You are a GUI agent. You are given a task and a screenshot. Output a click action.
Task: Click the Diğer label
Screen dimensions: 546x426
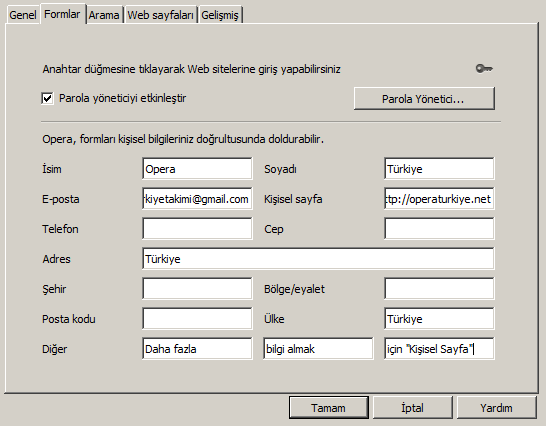coord(54,349)
